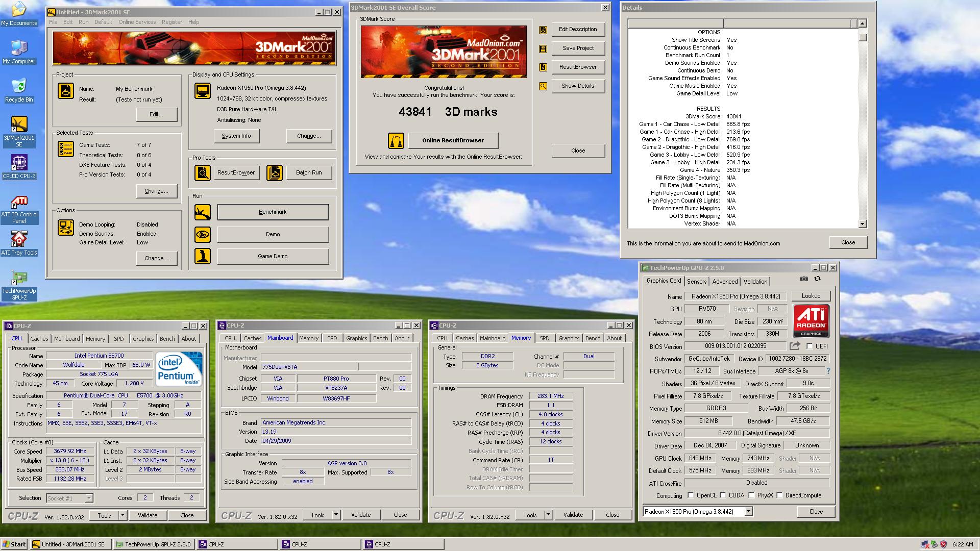Launch CPUID CPU-Z desktop shortcut
Screen dimensions: 980x551
point(19,167)
